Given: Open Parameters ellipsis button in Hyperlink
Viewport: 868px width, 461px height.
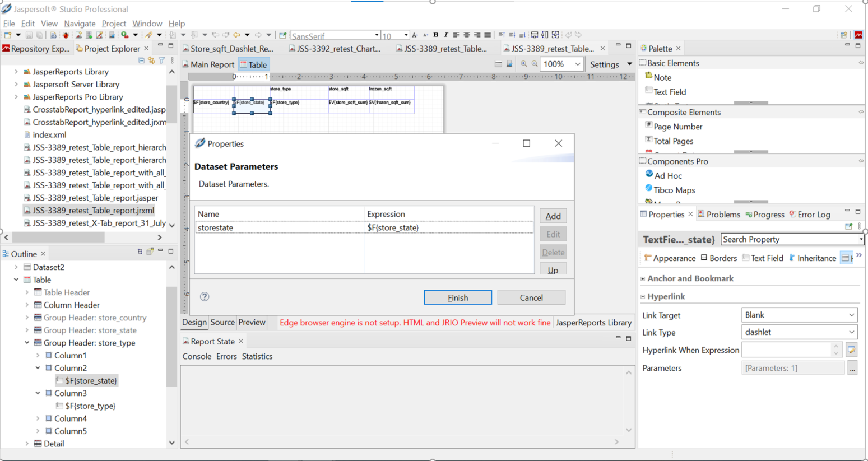Looking at the screenshot, I should (852, 368).
